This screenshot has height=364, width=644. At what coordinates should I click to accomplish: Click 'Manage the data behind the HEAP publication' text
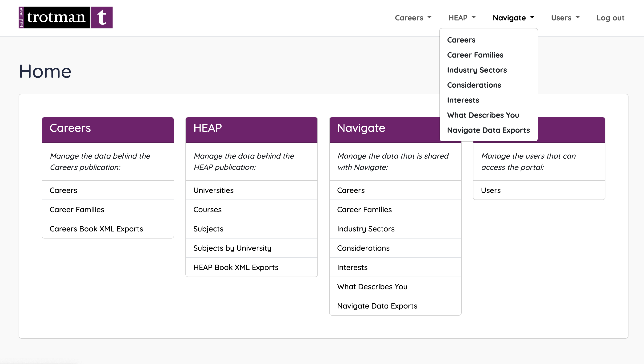(244, 161)
